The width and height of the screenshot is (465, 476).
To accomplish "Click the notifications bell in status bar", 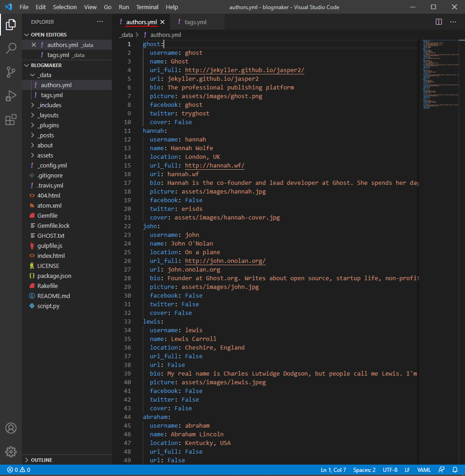I will click(x=455, y=470).
